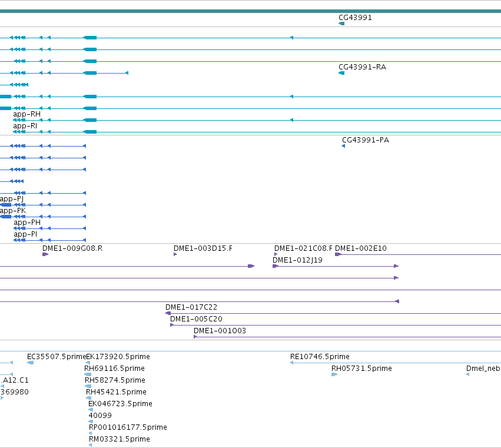
Task: Click the long teal gene bar at top
Action: [251, 11]
